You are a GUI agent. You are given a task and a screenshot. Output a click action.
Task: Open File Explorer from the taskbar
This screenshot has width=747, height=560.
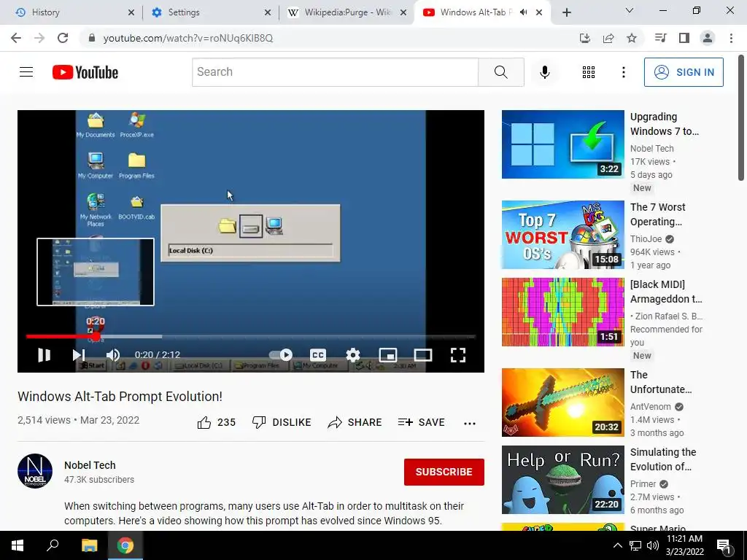pos(89,545)
